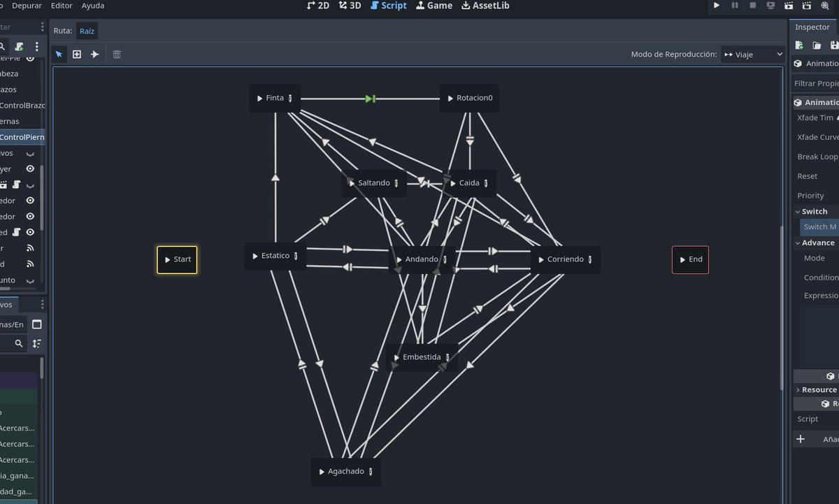Edit the Corriendo node pencil icon
839x504 pixels.
[590, 259]
